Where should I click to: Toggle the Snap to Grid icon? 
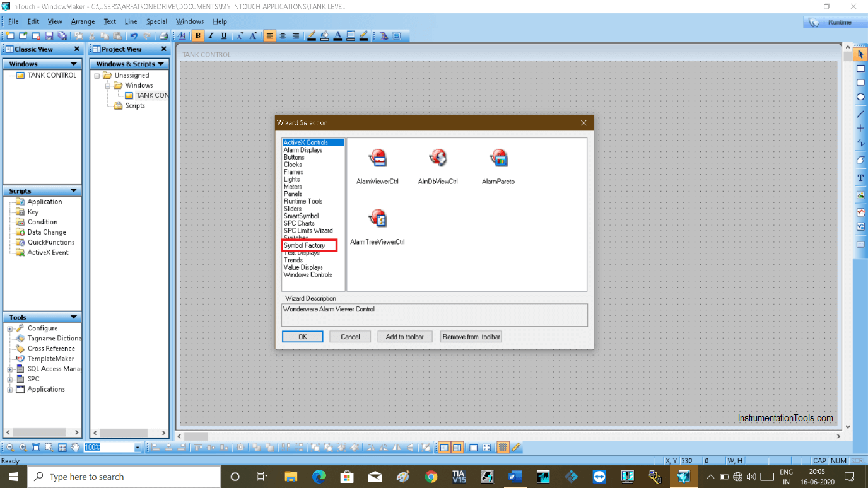(503, 448)
